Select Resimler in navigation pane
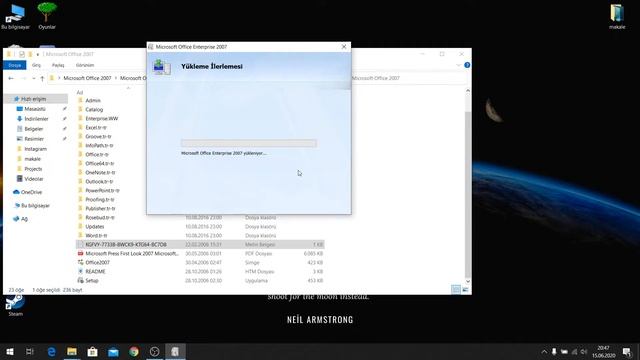The width and height of the screenshot is (640, 360). [34, 139]
